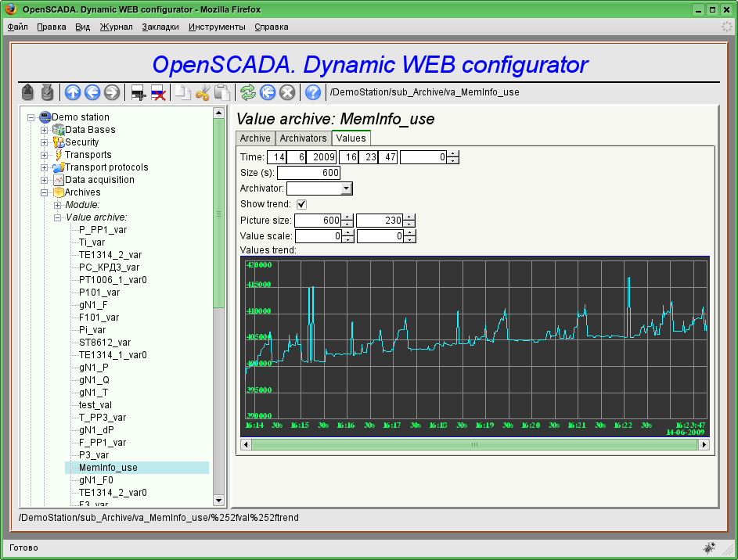Click the Archives box icon in tree
Image resolution: width=738 pixels, height=560 pixels.
59,192
